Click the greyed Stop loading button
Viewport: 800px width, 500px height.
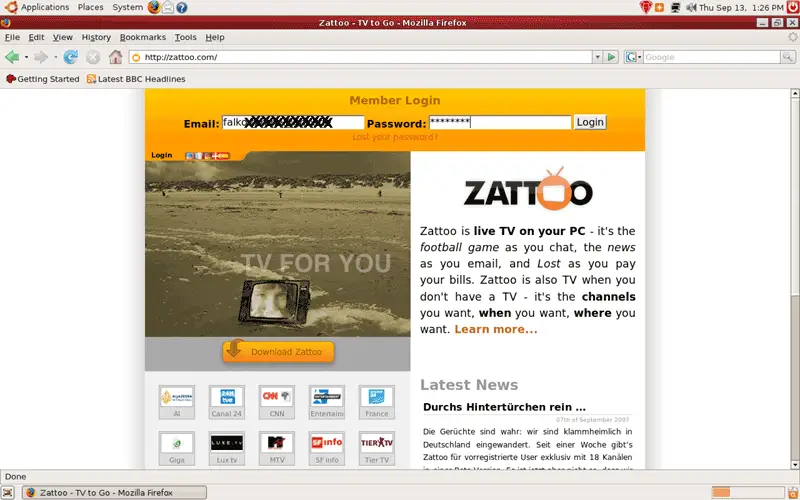pos(93,57)
